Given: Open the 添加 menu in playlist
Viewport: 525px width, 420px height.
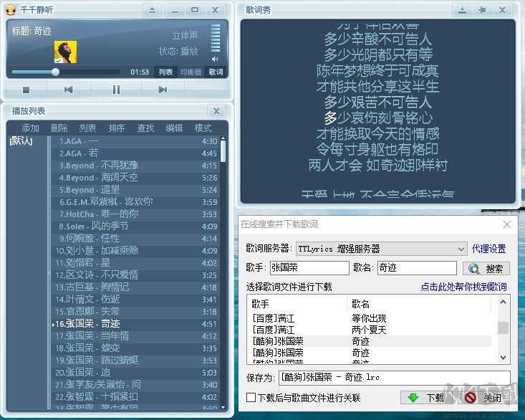Looking at the screenshot, I should (30, 128).
